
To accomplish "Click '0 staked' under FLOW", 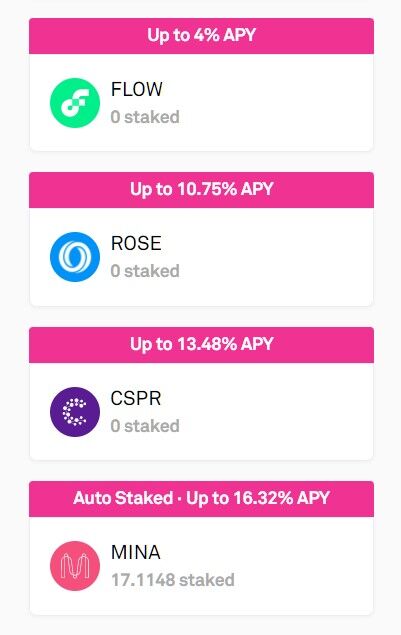I will coord(145,117).
